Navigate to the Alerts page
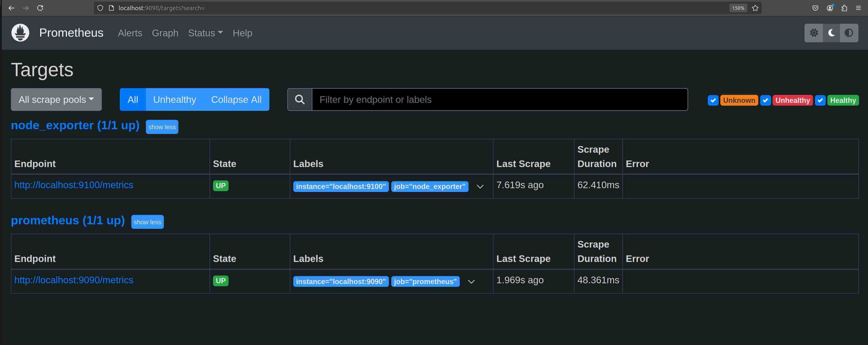This screenshot has height=345, width=868. point(130,33)
